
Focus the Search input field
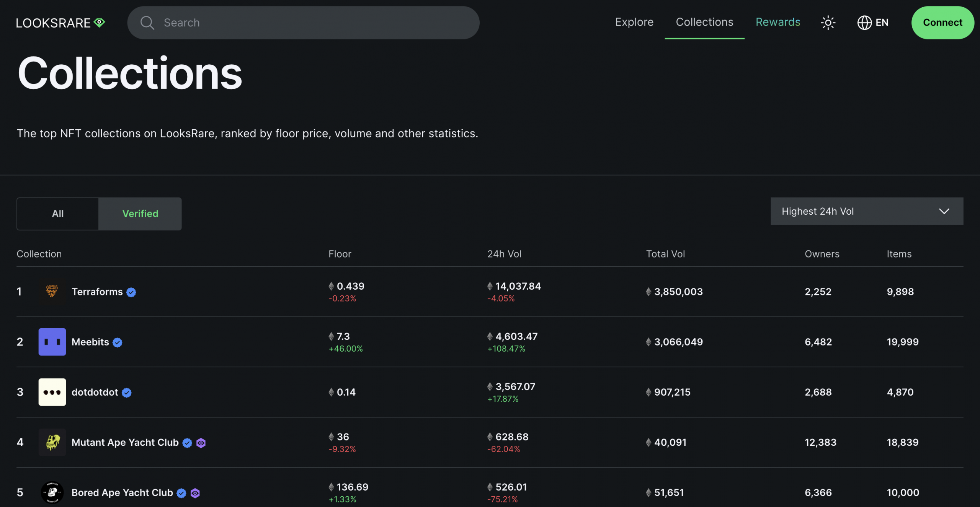coord(303,23)
